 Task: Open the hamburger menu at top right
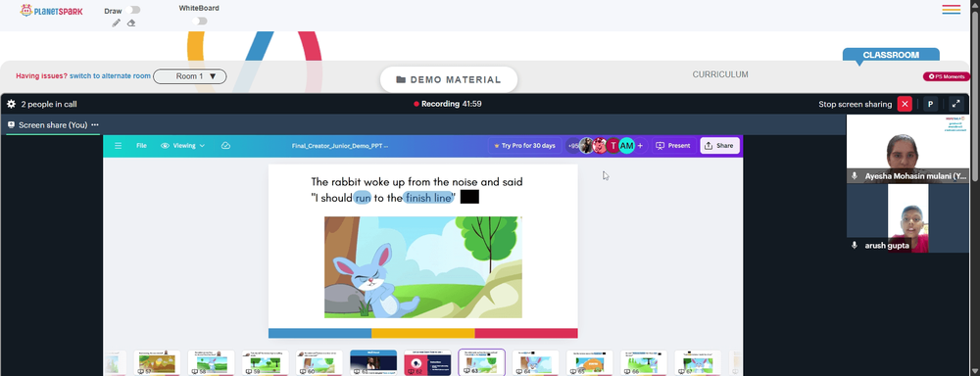952,10
